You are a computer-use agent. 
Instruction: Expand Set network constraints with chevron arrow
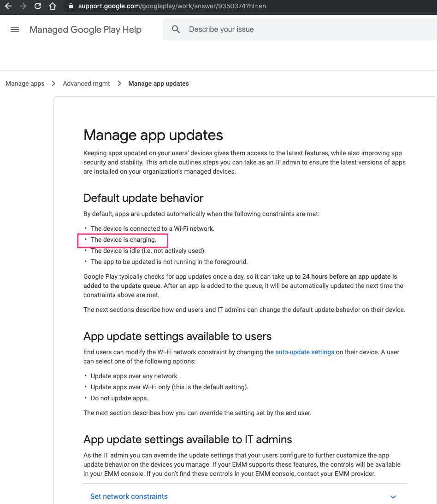[393, 497]
